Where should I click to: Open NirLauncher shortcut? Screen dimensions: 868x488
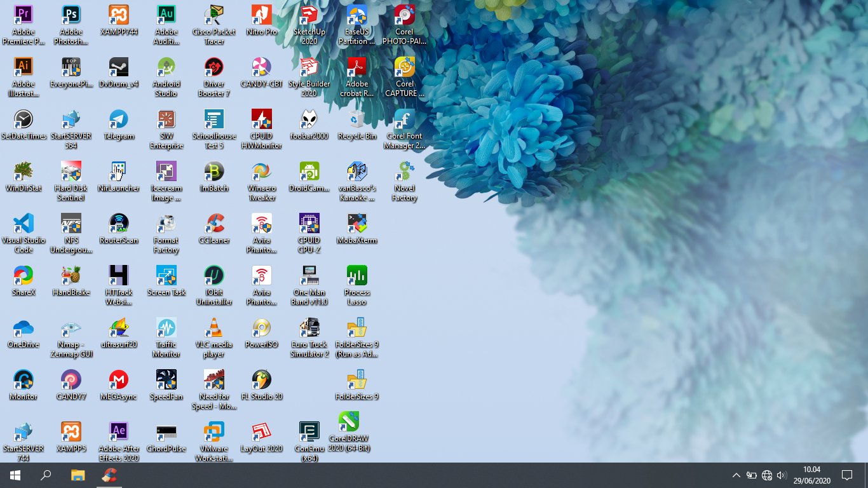click(x=119, y=177)
